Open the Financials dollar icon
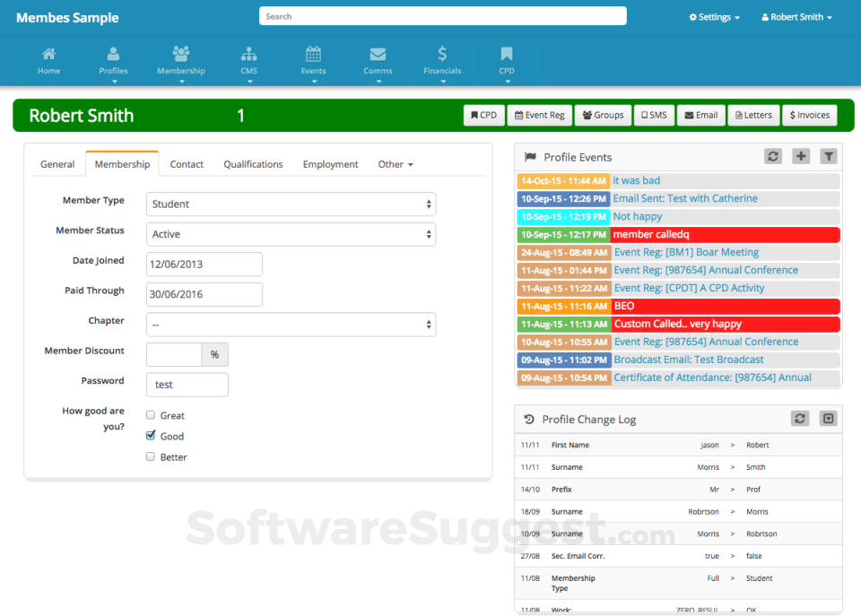Screen dimensions: 861x616 tap(442, 55)
